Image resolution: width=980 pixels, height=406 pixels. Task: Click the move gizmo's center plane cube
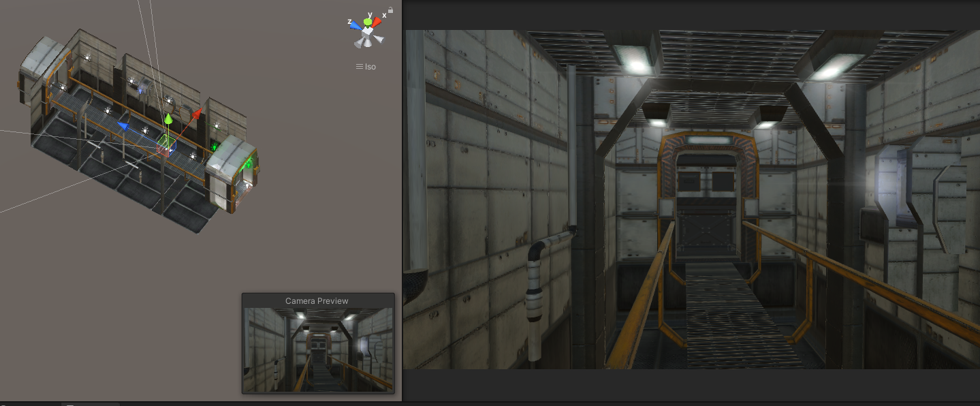pos(167,144)
